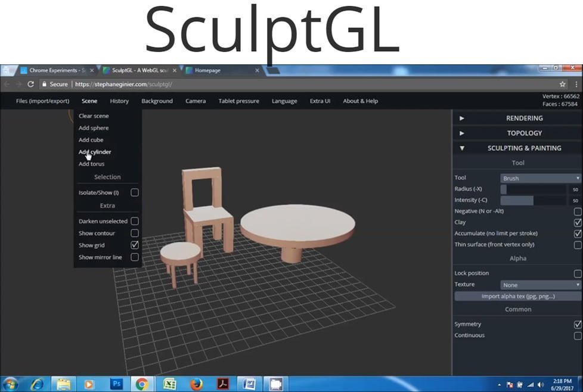Choose Add cylinder

[95, 151]
